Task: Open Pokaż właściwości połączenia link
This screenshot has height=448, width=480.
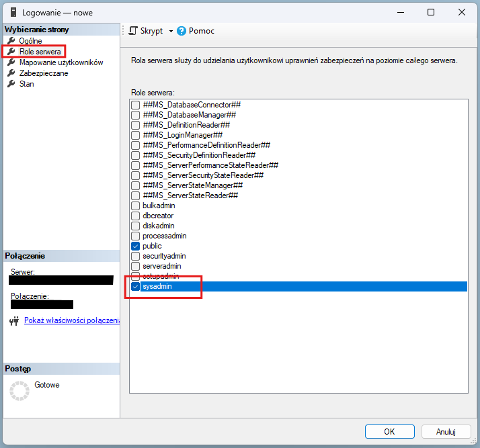Action: (x=71, y=321)
